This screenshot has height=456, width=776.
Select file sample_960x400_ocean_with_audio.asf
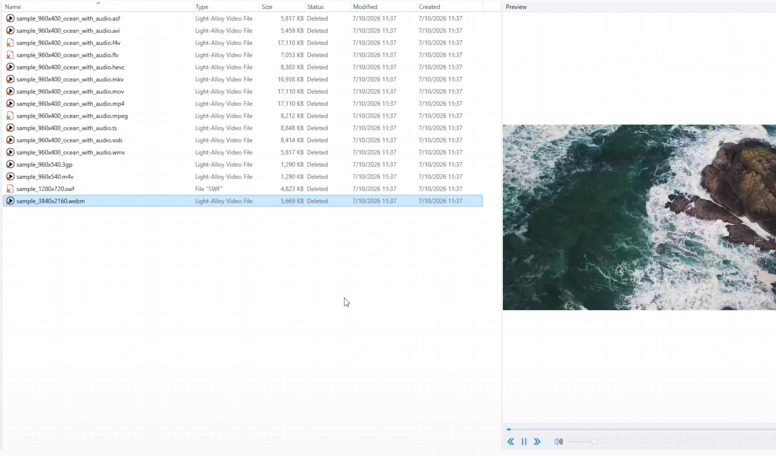click(x=68, y=18)
